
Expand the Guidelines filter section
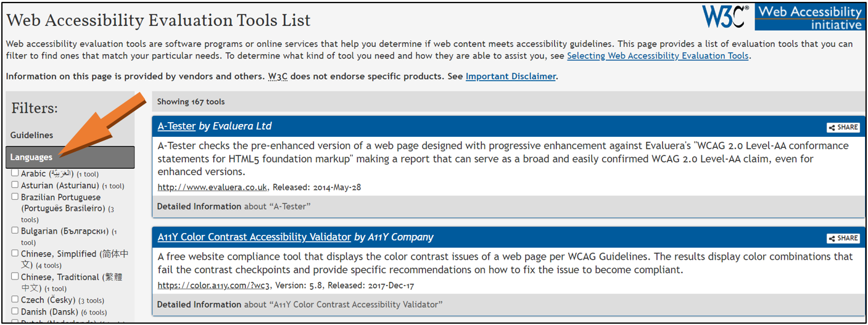(70, 135)
